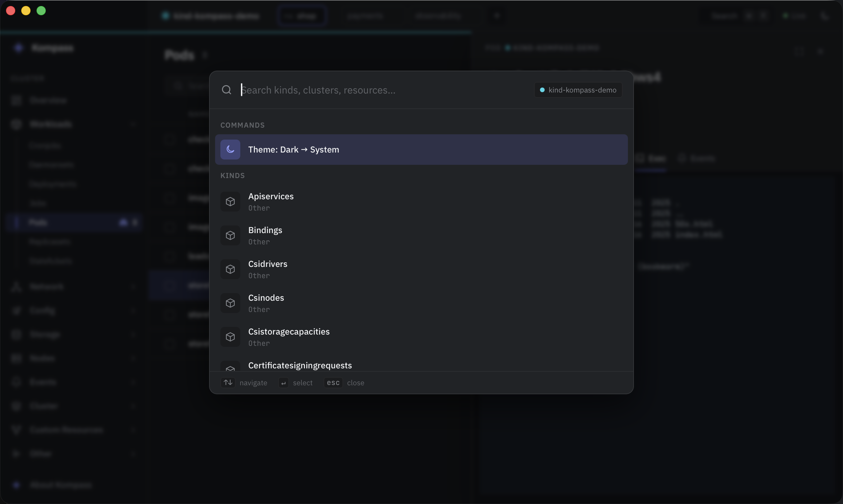Click the "navigate" label in the palette footer
843x504 pixels.
click(x=253, y=383)
